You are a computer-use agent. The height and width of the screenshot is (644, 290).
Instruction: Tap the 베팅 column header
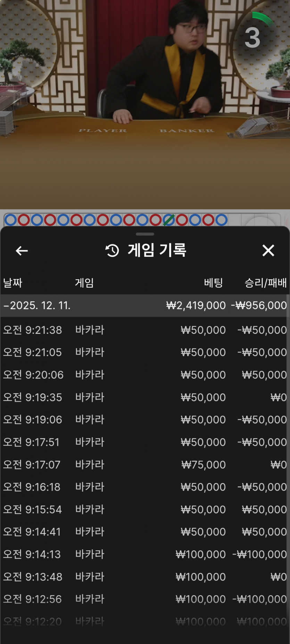(x=213, y=283)
